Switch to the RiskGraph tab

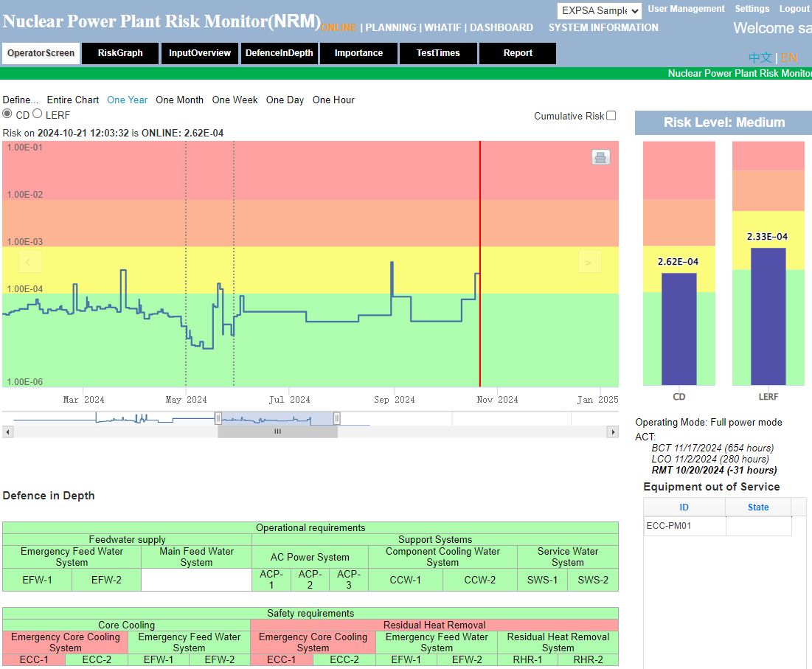click(x=119, y=53)
